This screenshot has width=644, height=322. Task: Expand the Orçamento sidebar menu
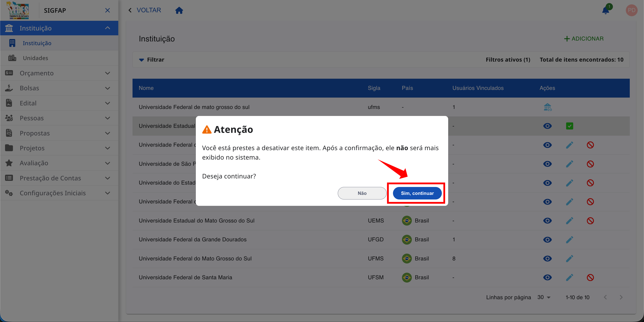pyautogui.click(x=59, y=73)
